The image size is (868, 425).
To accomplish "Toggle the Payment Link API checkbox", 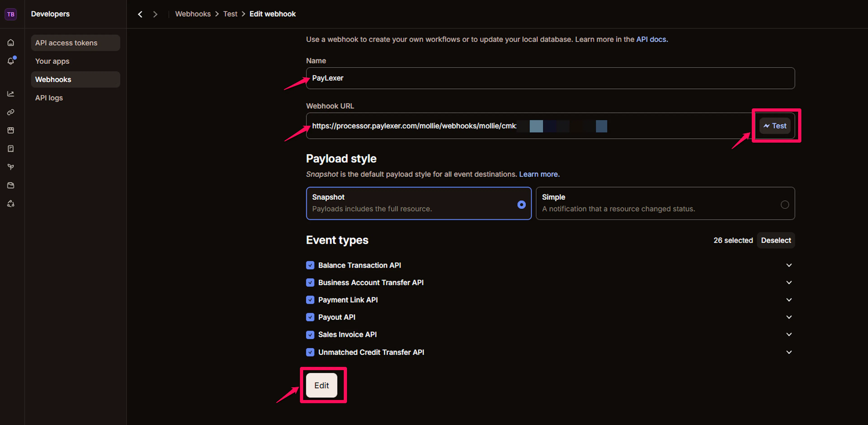I will coord(310,300).
